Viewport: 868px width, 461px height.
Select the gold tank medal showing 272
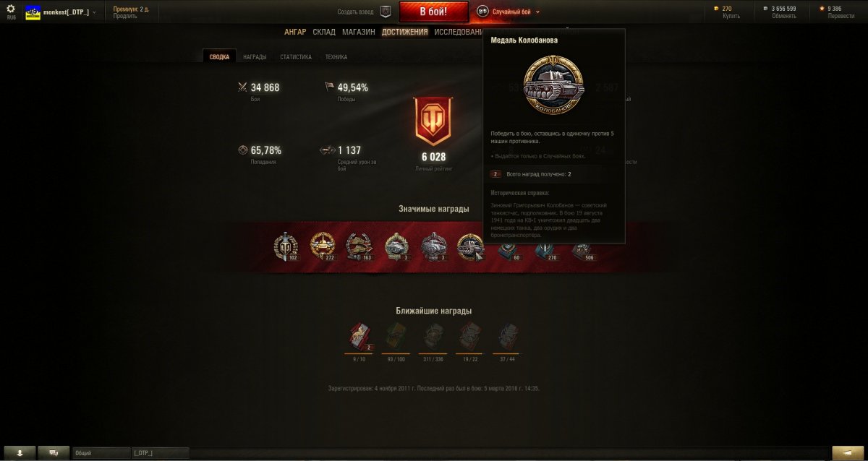[323, 246]
